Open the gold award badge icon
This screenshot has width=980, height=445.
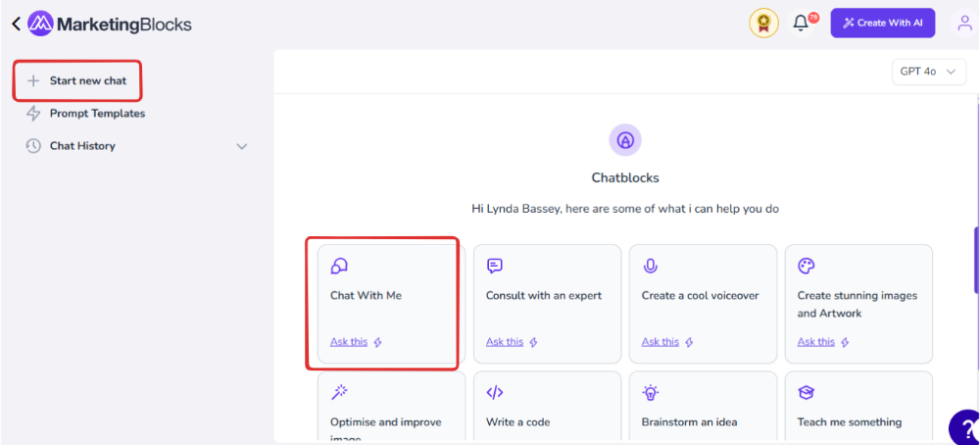coord(763,24)
